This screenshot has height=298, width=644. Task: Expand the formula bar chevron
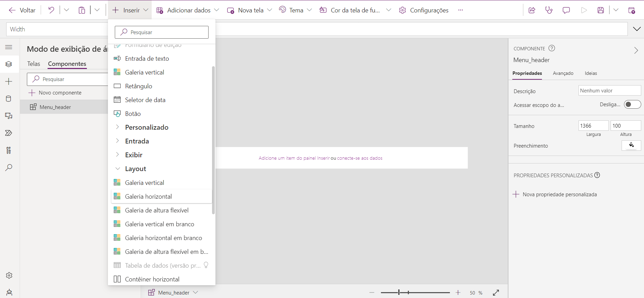636,29
